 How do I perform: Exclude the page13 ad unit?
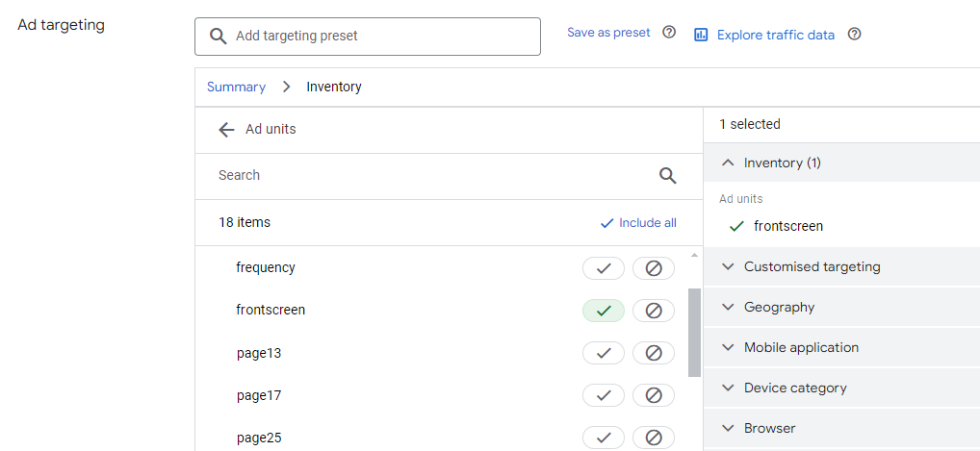(653, 353)
